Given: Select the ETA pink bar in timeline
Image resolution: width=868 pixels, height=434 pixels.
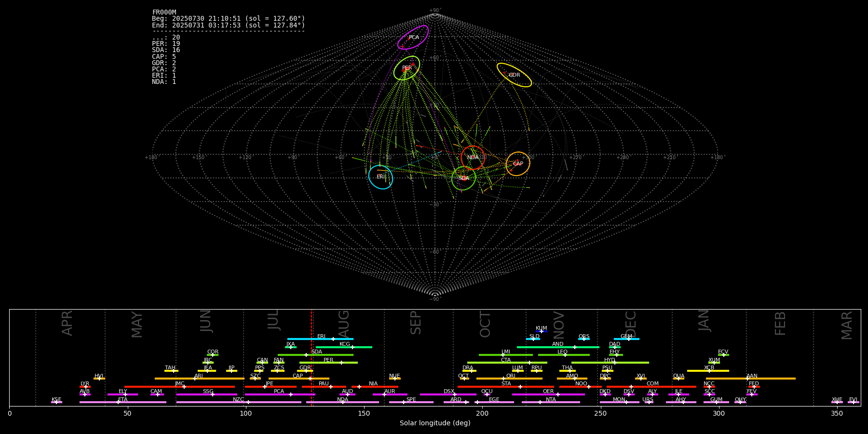Looking at the screenshot, I should click(123, 402).
